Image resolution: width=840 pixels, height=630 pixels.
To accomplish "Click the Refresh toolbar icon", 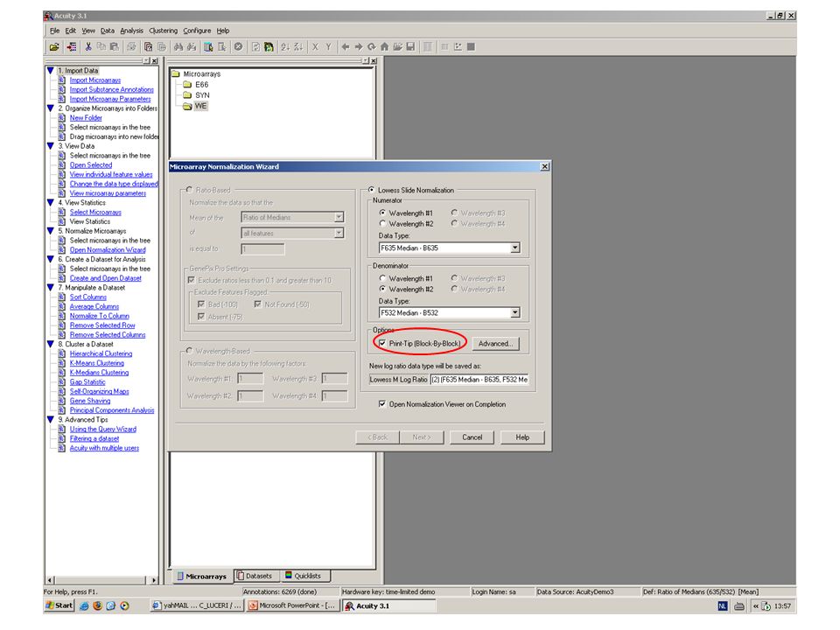I will pos(371,47).
